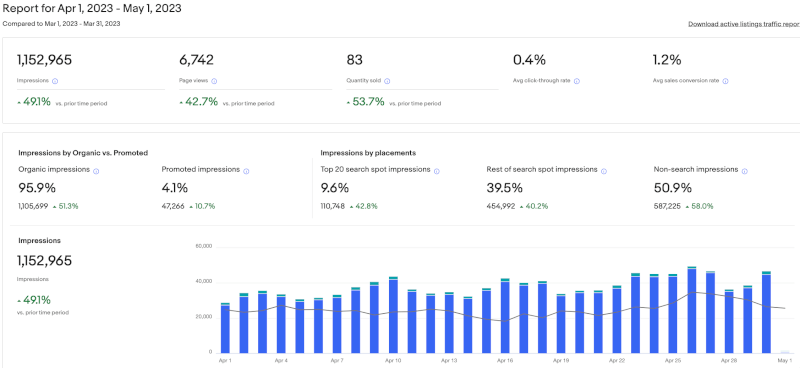Click the 'Compared to Mar 1, 2023 - Mar 31, 2023' text
Image resolution: width=800 pixels, height=368 pixels.
(x=62, y=23)
